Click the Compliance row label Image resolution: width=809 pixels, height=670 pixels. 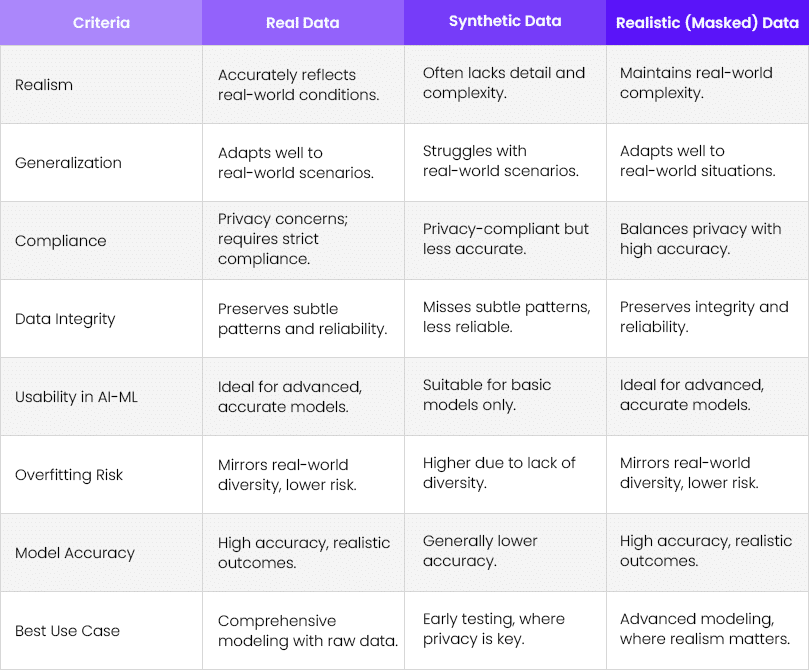pos(60,241)
